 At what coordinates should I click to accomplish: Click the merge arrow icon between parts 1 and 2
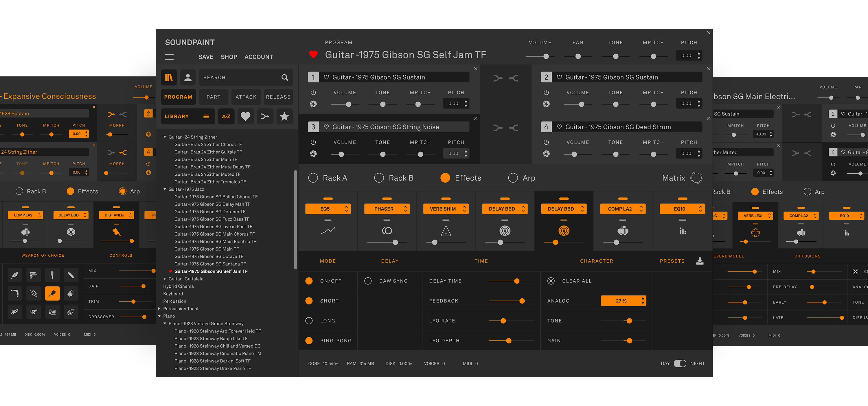coord(498,78)
